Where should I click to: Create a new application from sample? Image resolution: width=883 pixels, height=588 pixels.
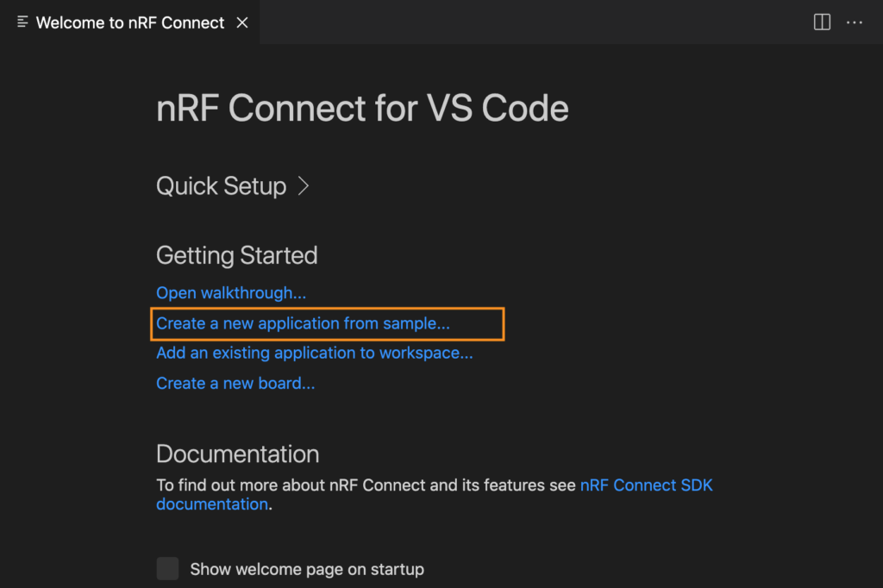pos(303,324)
